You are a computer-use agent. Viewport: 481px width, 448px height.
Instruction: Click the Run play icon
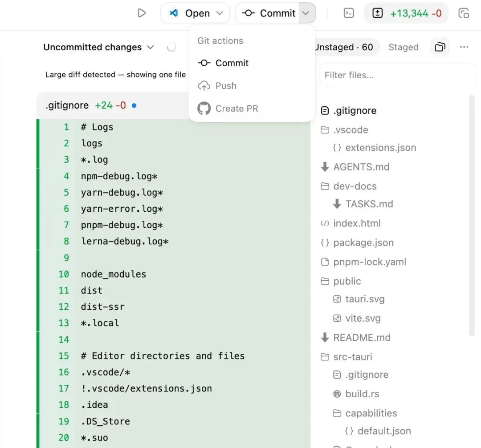pos(142,13)
